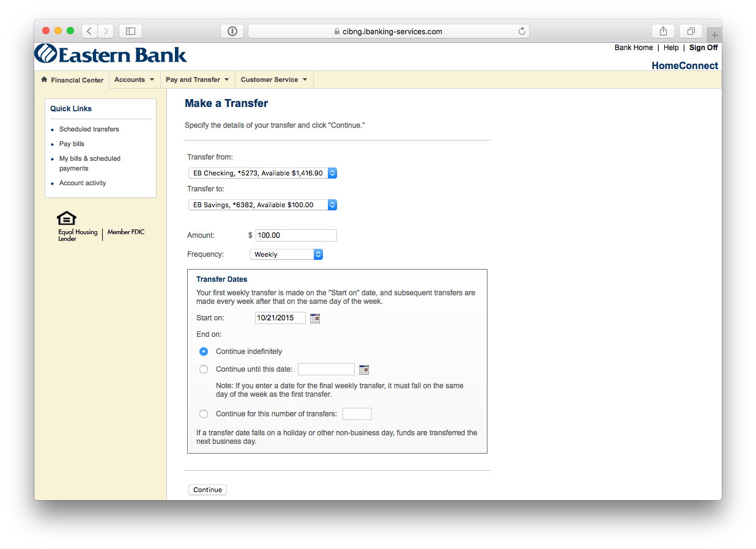Reload the page with the refresh icon
756x549 pixels.
coord(522,31)
